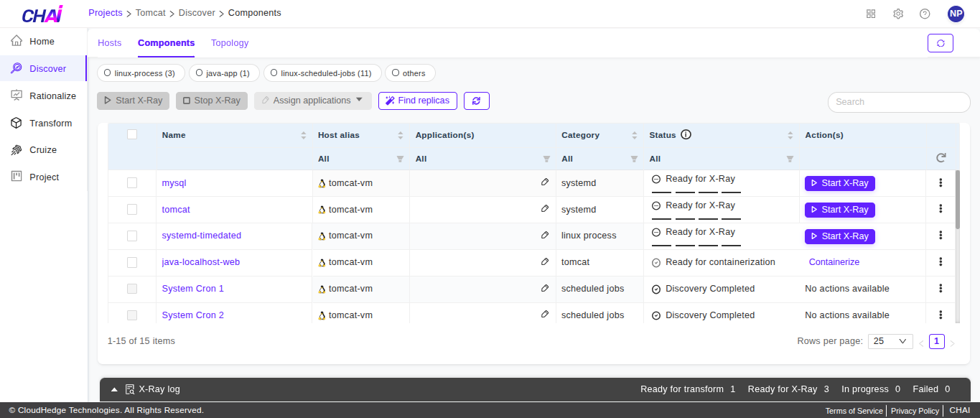Go to the Hosts tab
Viewport: 980px width, 418px height.
(110, 43)
